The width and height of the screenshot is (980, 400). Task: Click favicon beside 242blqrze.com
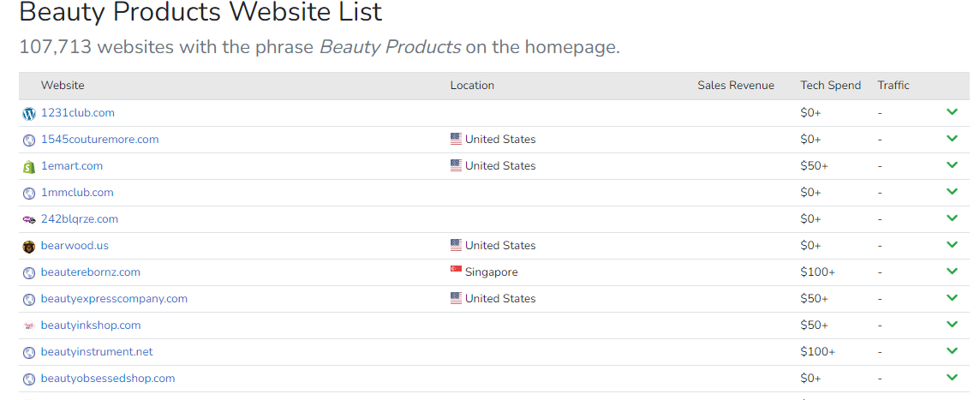tap(29, 219)
